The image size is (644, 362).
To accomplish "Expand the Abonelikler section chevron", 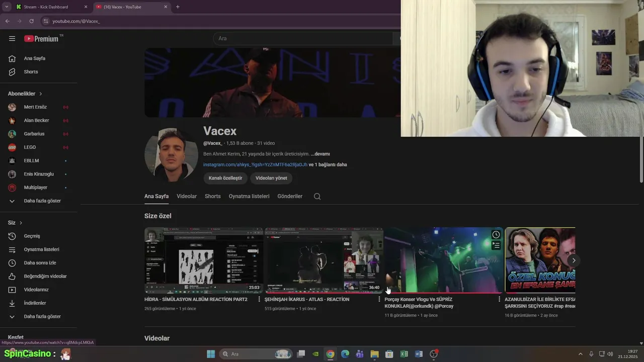I will click(41, 94).
